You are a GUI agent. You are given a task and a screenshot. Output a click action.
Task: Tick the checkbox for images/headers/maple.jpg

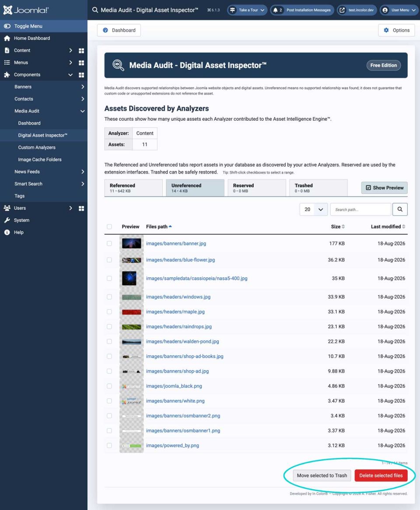pyautogui.click(x=109, y=311)
